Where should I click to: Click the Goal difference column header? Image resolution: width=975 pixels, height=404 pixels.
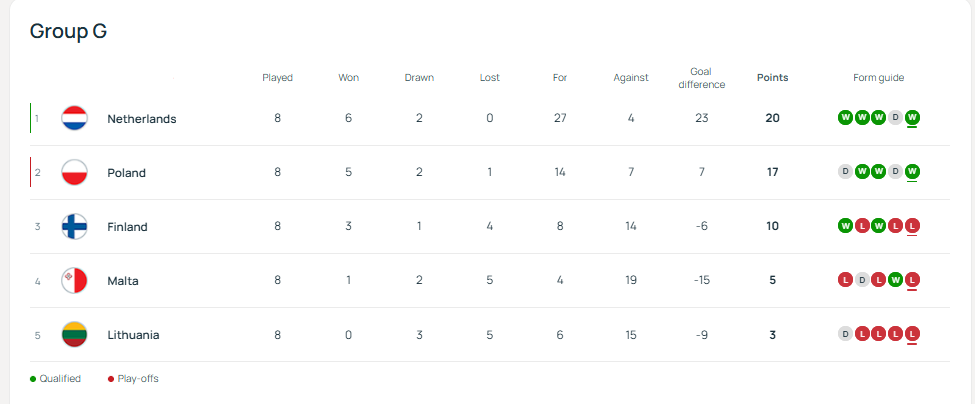[x=701, y=78]
